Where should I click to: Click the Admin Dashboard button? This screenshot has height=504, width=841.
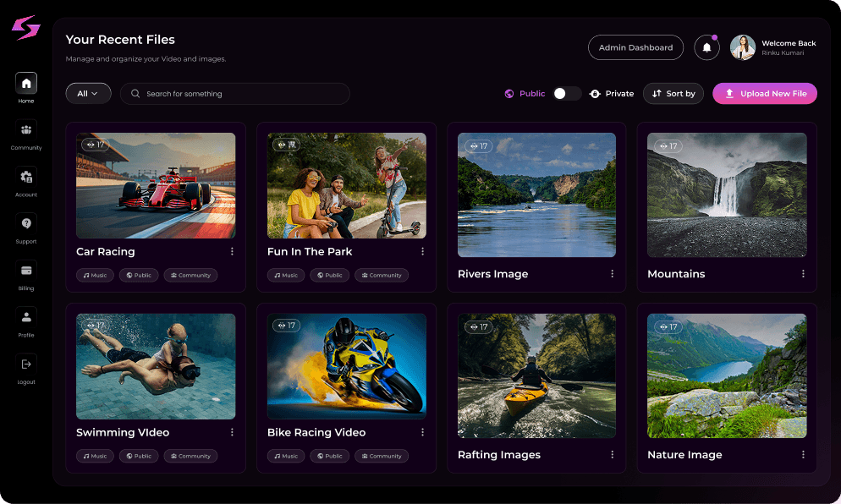[x=635, y=48]
